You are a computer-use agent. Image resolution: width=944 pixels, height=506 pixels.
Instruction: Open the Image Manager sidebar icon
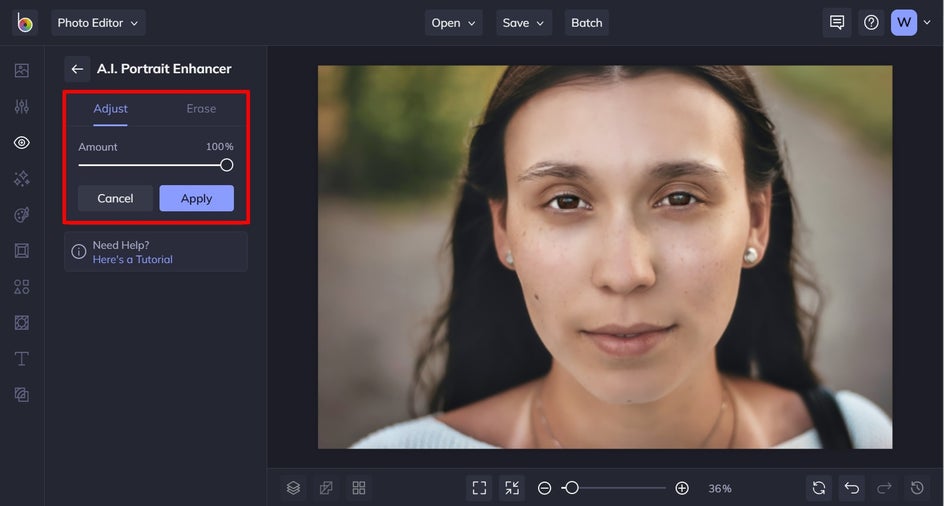click(x=22, y=70)
